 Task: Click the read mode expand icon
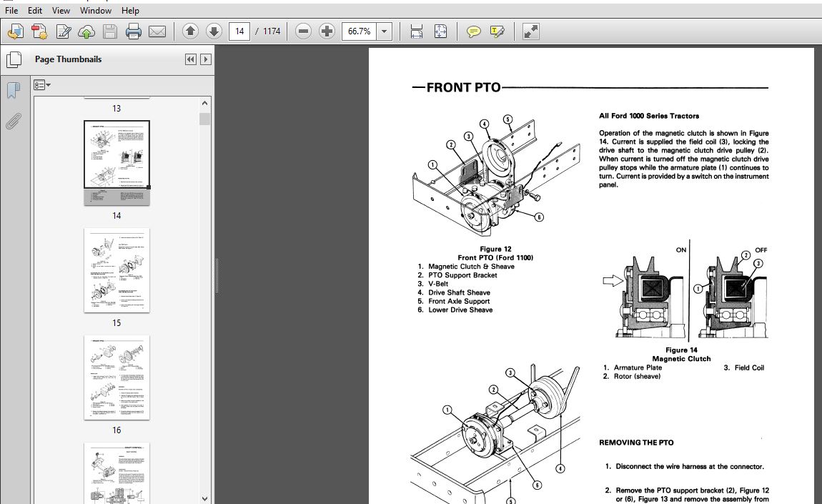[x=530, y=31]
